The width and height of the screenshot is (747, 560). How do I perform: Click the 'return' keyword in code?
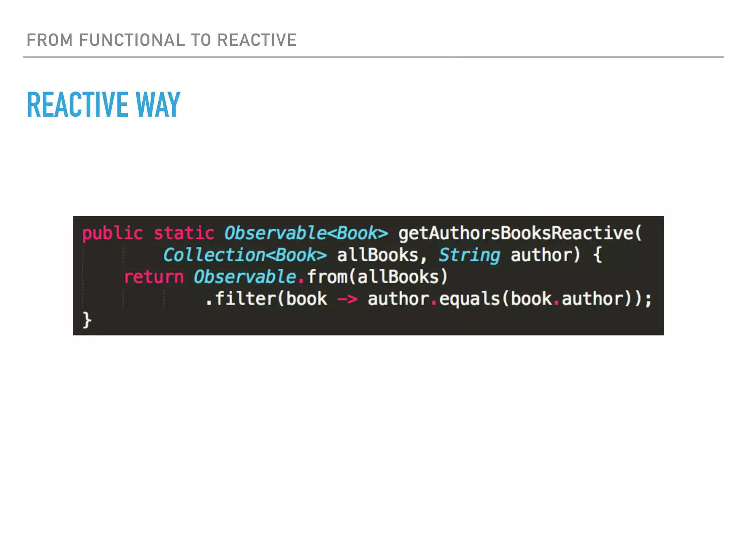coord(154,277)
